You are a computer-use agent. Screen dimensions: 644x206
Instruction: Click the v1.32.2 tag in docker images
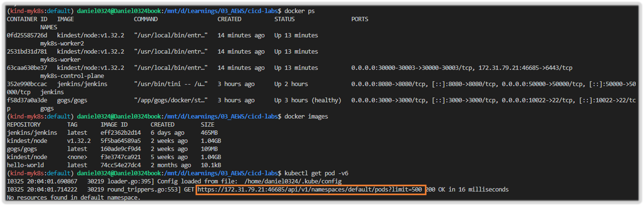click(x=79, y=141)
